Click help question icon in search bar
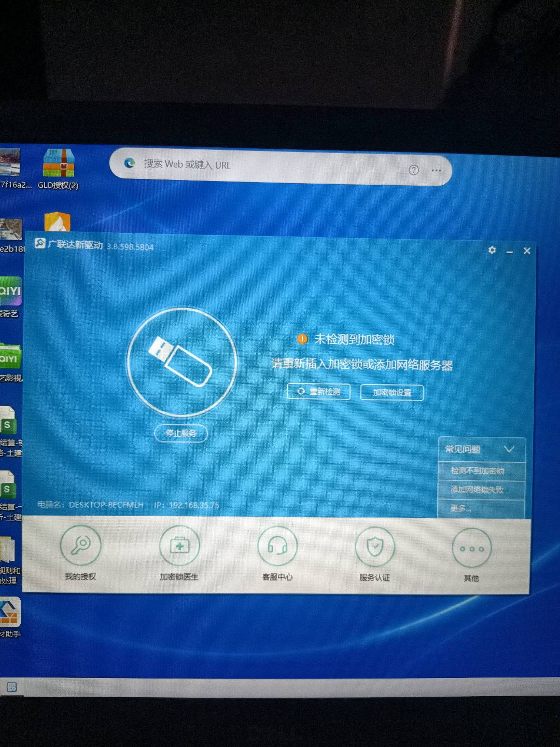560x747 pixels. click(413, 170)
